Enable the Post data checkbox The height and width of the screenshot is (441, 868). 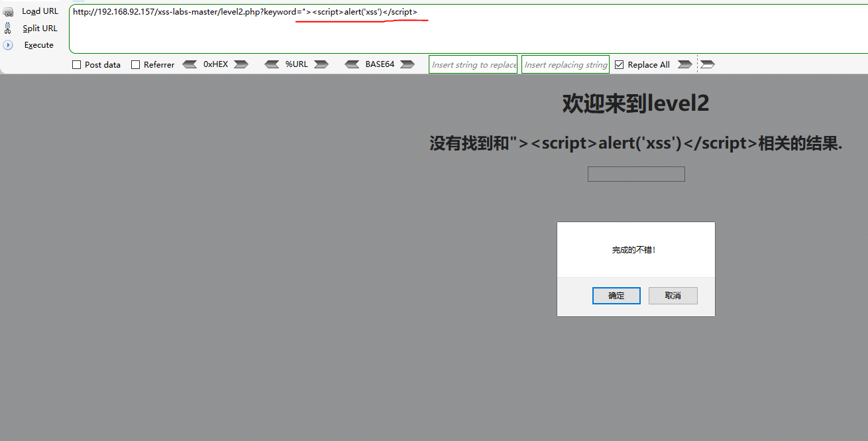point(76,64)
